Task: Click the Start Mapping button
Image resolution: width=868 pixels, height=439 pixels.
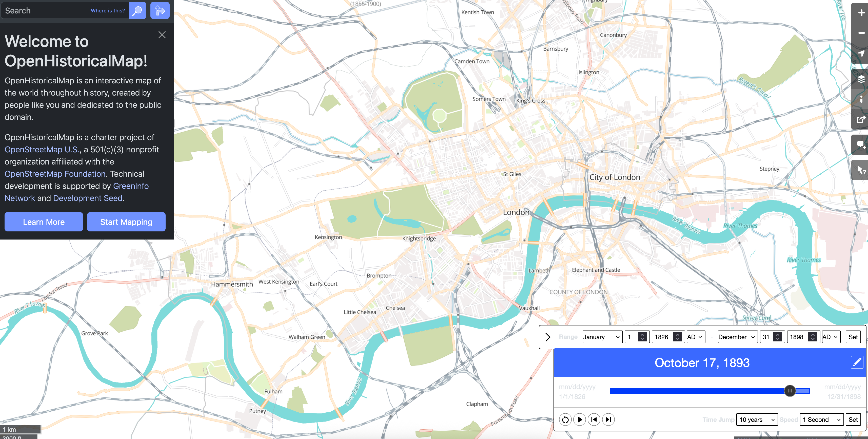Action: point(126,222)
